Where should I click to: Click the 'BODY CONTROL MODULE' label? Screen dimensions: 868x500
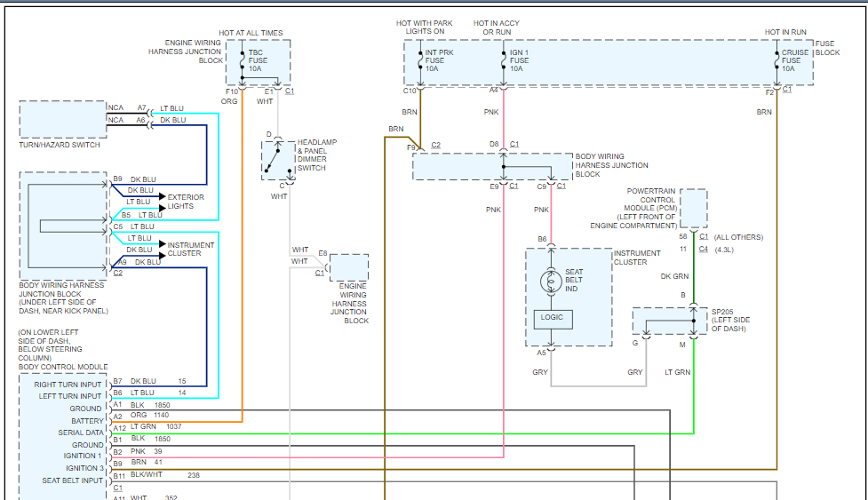pos(63,367)
